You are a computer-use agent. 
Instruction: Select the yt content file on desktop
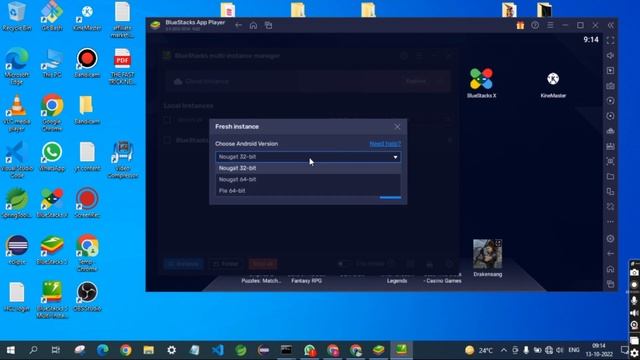click(87, 157)
